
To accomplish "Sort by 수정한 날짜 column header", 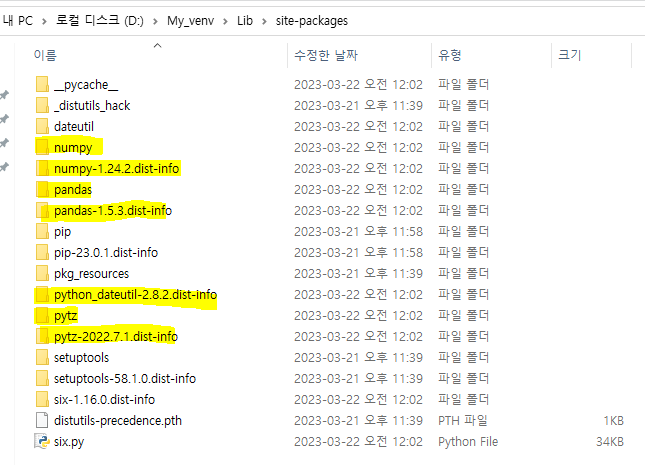I will coord(326,55).
